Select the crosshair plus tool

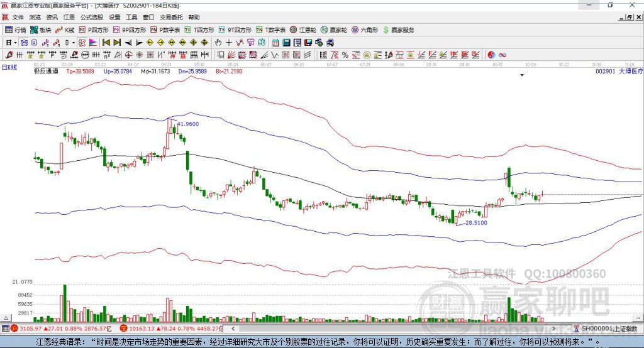point(229,43)
